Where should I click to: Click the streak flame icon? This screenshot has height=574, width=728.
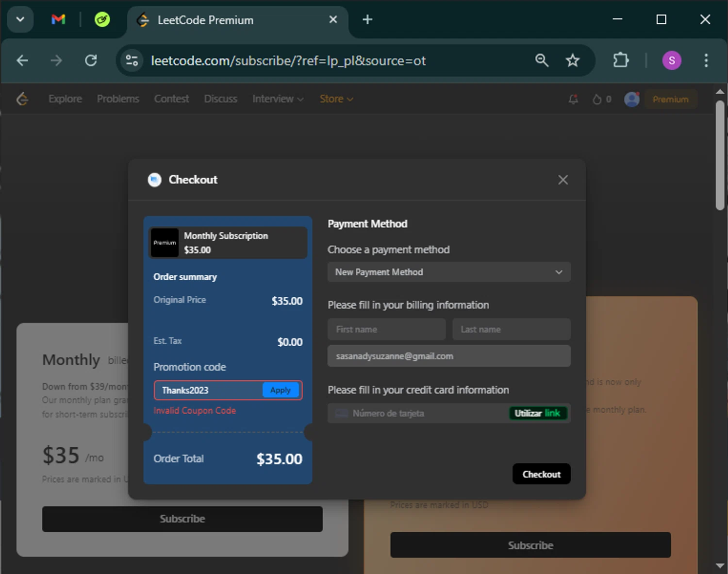[597, 99]
